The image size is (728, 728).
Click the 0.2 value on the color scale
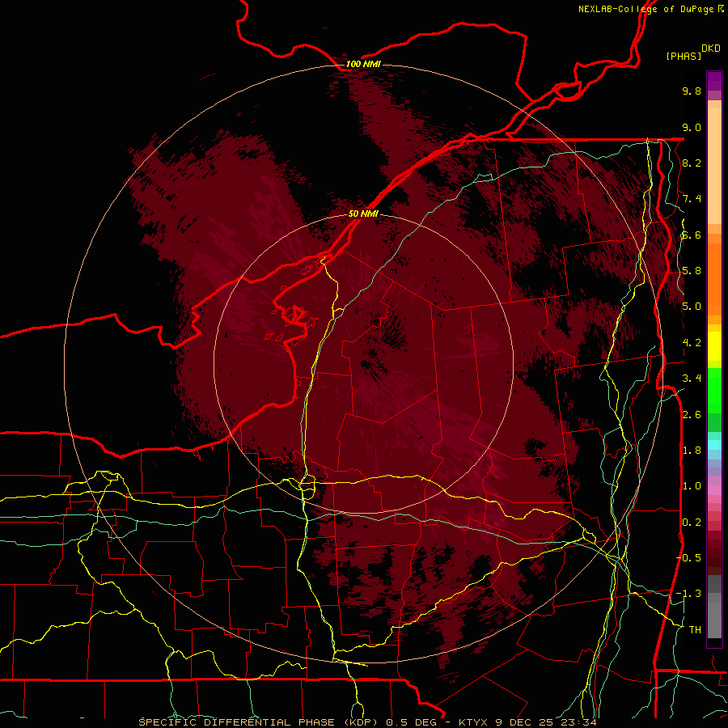pyautogui.click(x=692, y=523)
